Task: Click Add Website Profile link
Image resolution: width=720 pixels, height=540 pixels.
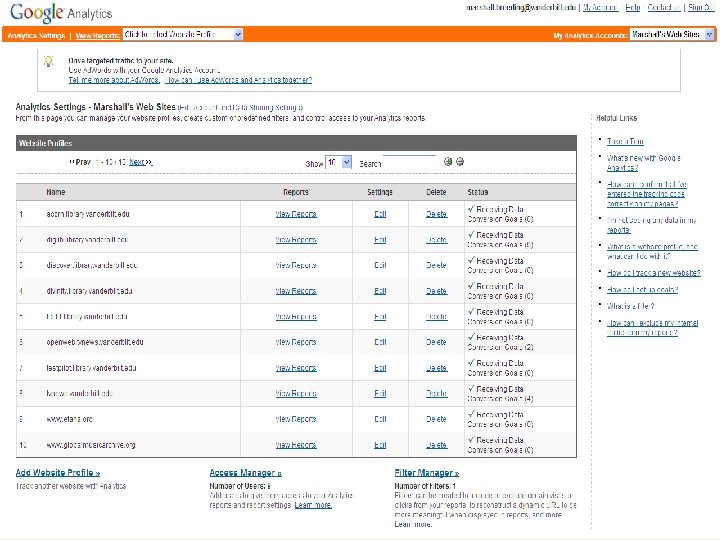Action: point(58,472)
